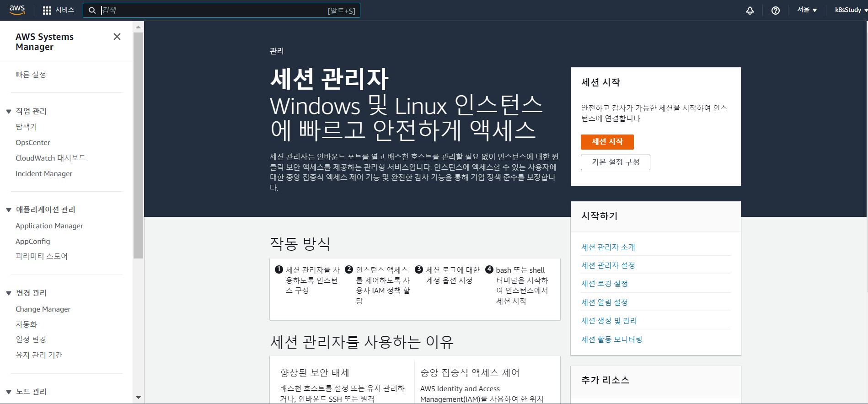Click the 서비스 menu label
The width and height of the screenshot is (868, 404).
click(x=65, y=10)
